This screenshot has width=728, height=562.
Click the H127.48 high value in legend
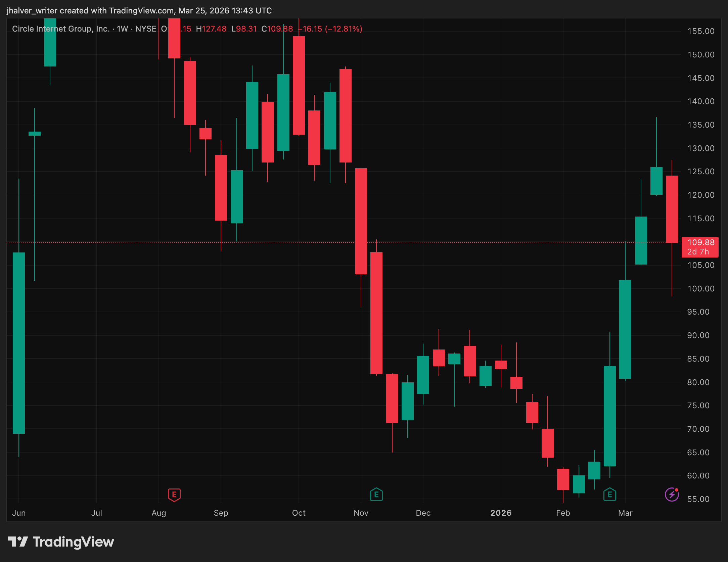pyautogui.click(x=211, y=29)
